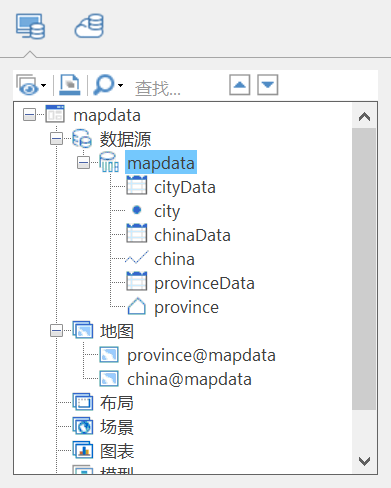Click the 地图 maps folder icon
Image resolution: width=391 pixels, height=488 pixels.
(x=83, y=330)
